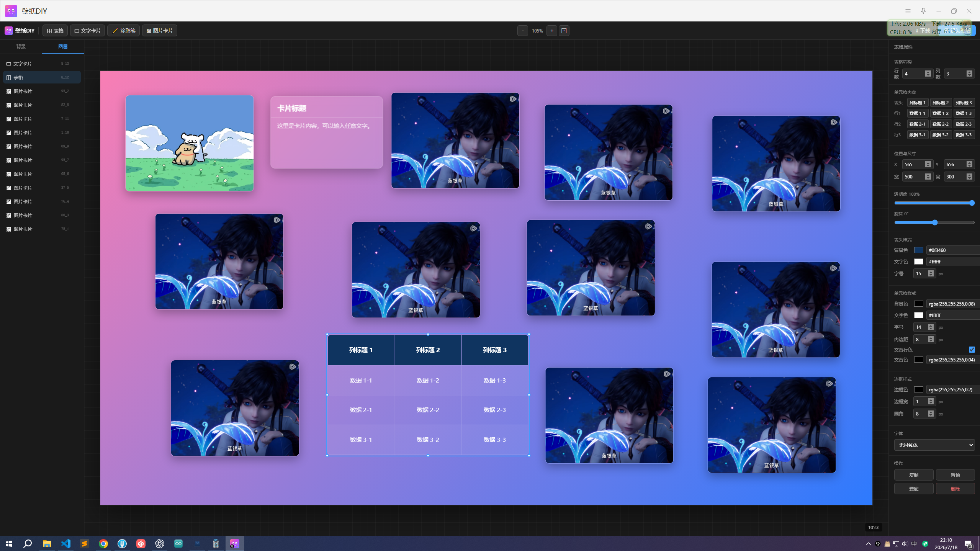
Task: Activate the 涂鸦笔 doodle pen tool
Action: [124, 31]
